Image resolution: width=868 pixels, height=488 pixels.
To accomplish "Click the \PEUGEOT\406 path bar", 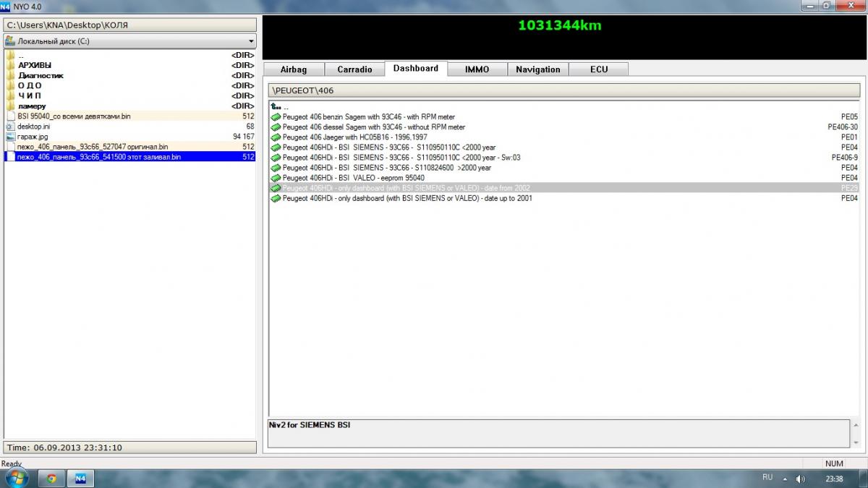I will (565, 91).
